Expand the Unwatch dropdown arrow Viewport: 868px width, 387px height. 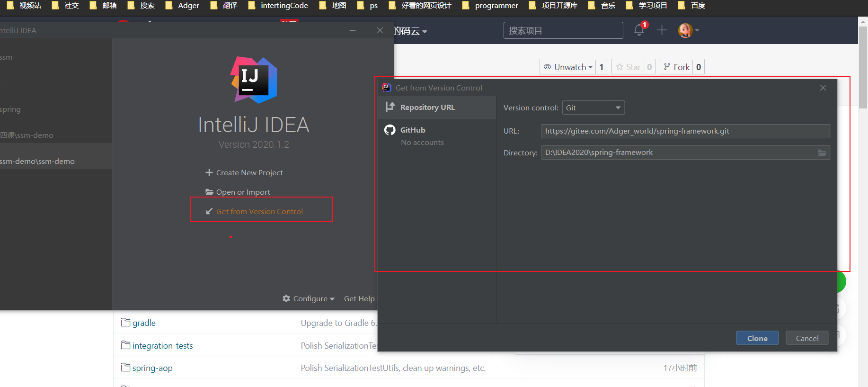click(x=590, y=67)
